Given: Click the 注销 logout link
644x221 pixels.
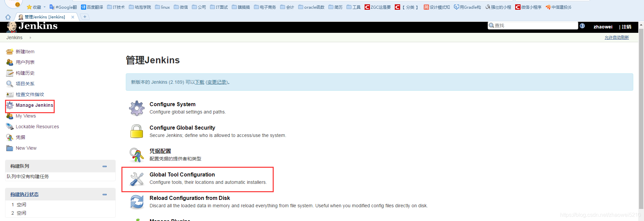Looking at the screenshot, I should pos(626,27).
